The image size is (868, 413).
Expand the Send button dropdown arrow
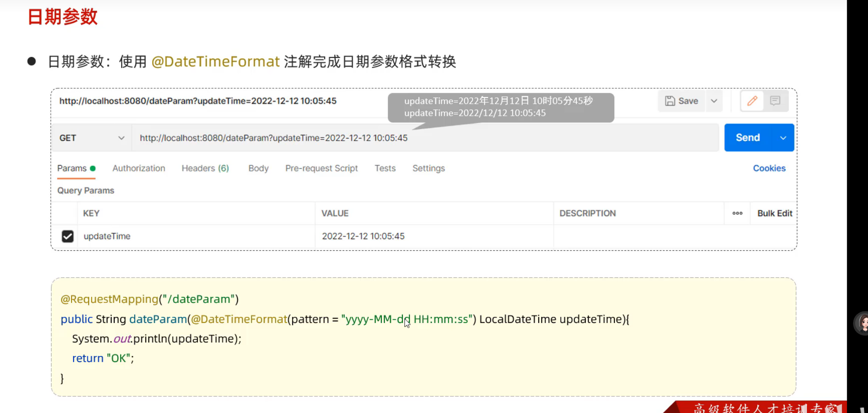(783, 138)
